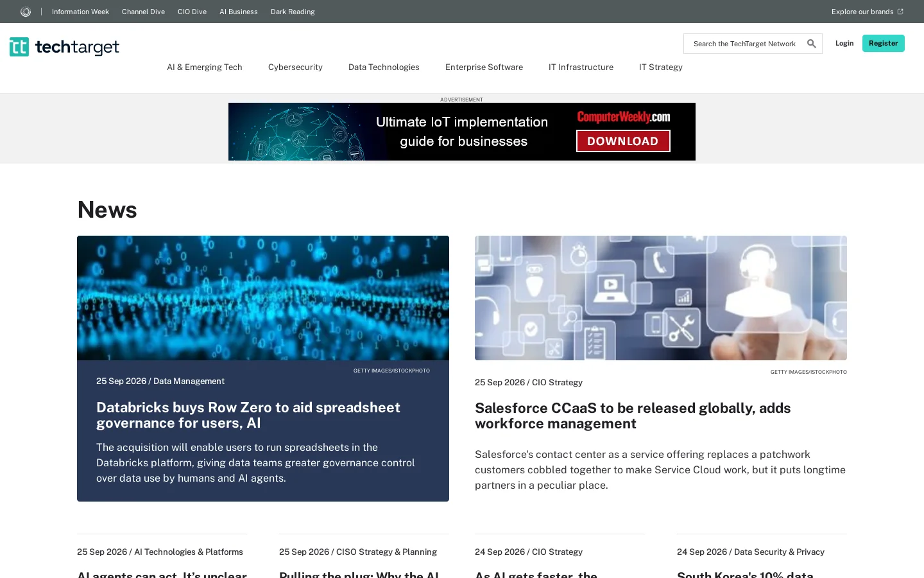Open the Data Technologies menu

coord(384,67)
